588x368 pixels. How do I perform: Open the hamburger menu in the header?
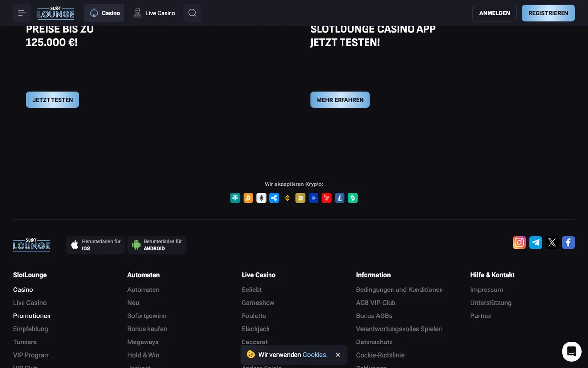pyautogui.click(x=22, y=13)
